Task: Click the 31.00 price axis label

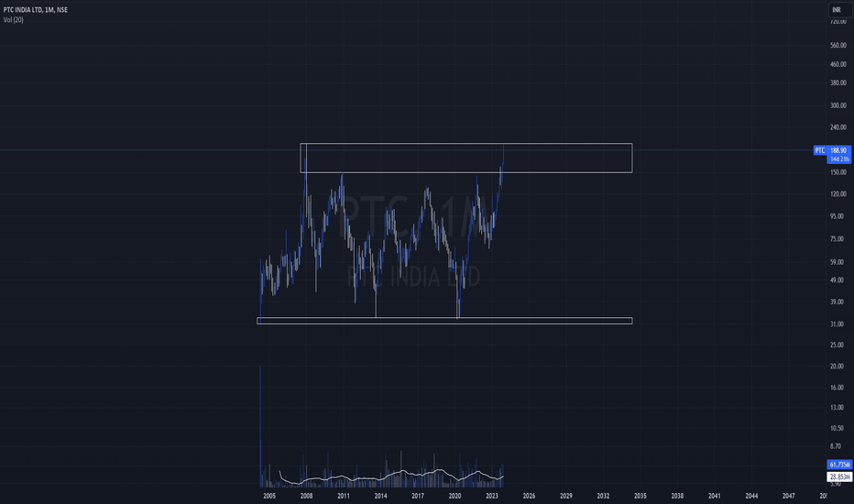Action: tap(837, 324)
